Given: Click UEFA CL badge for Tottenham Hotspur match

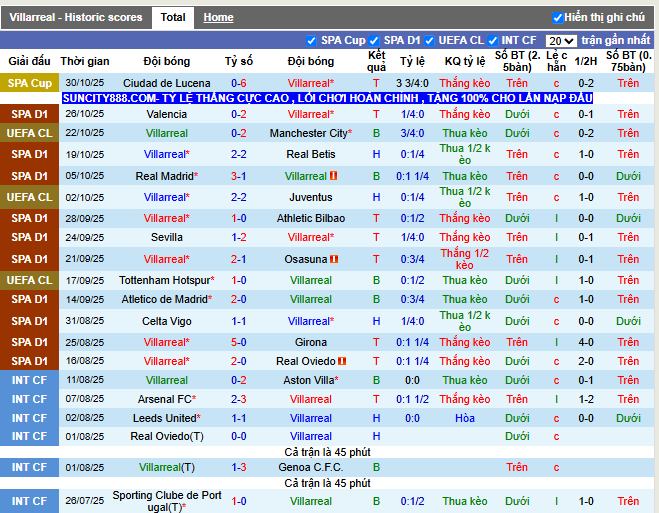Looking at the screenshot, I should point(29,280).
